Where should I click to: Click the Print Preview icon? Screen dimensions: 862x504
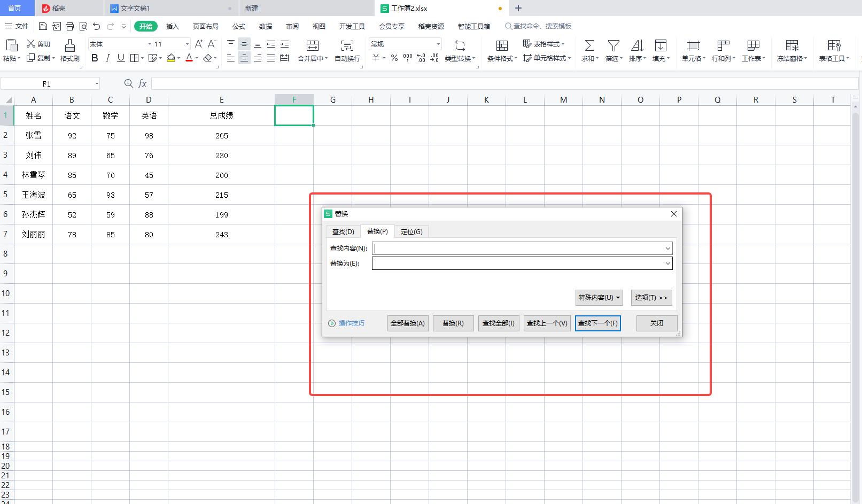coord(83,26)
